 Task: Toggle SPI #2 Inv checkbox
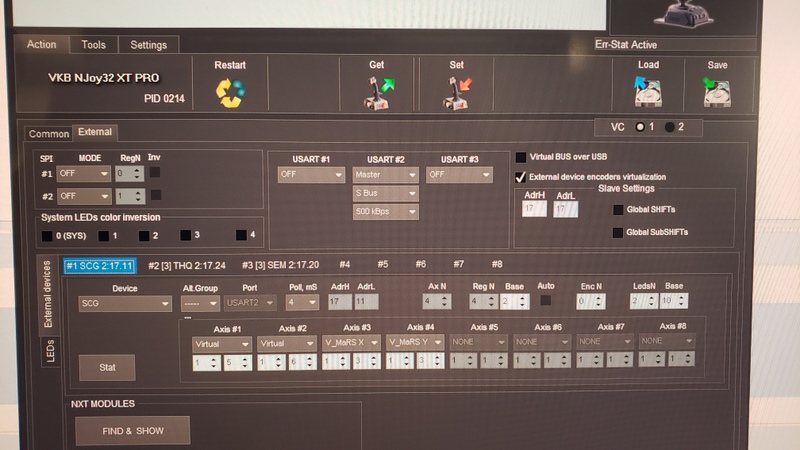[x=156, y=195]
